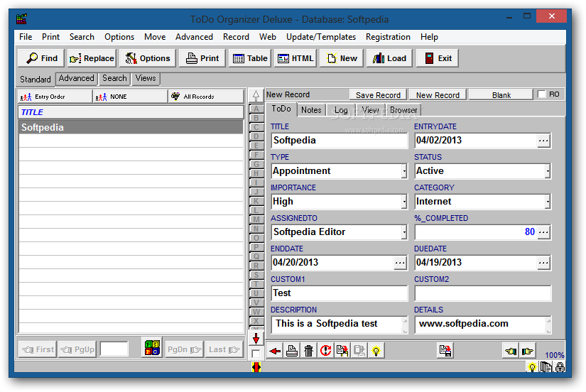Switch to the Browser tab
The image size is (586, 392).
(x=403, y=110)
